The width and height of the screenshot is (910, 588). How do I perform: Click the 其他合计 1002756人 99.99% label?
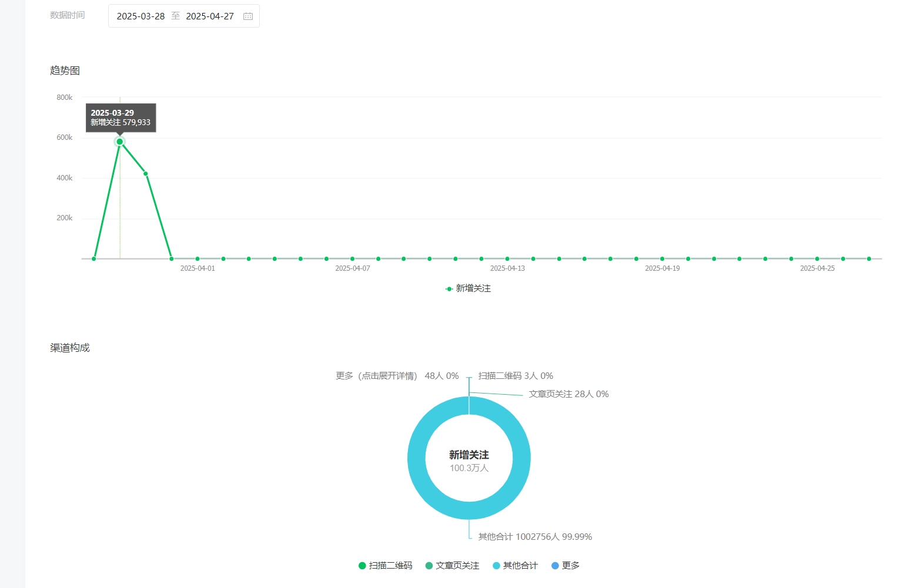535,537
